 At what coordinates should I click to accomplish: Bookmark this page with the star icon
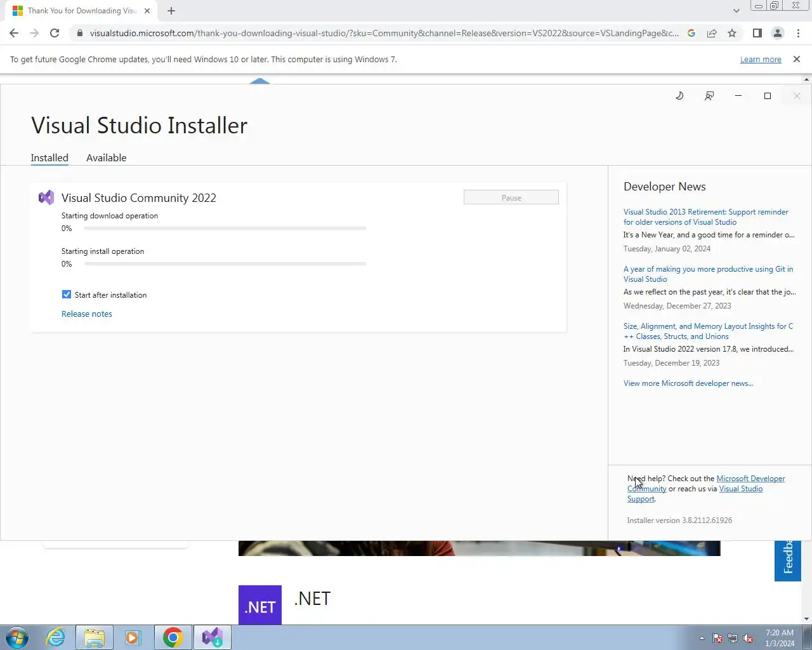point(732,33)
